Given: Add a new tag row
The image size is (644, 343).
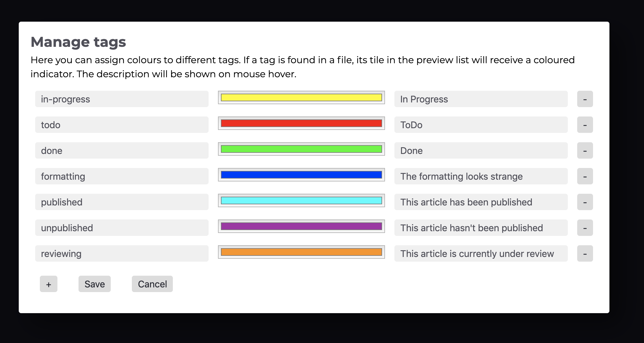Looking at the screenshot, I should (x=48, y=284).
